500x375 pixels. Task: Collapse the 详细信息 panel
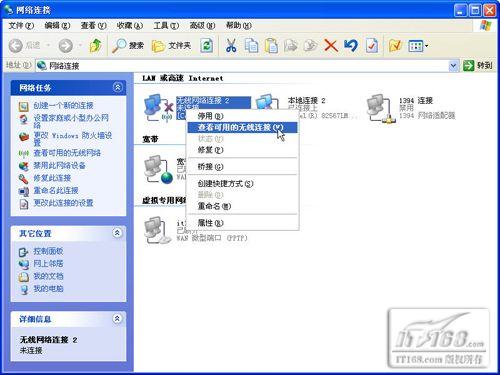[117, 319]
